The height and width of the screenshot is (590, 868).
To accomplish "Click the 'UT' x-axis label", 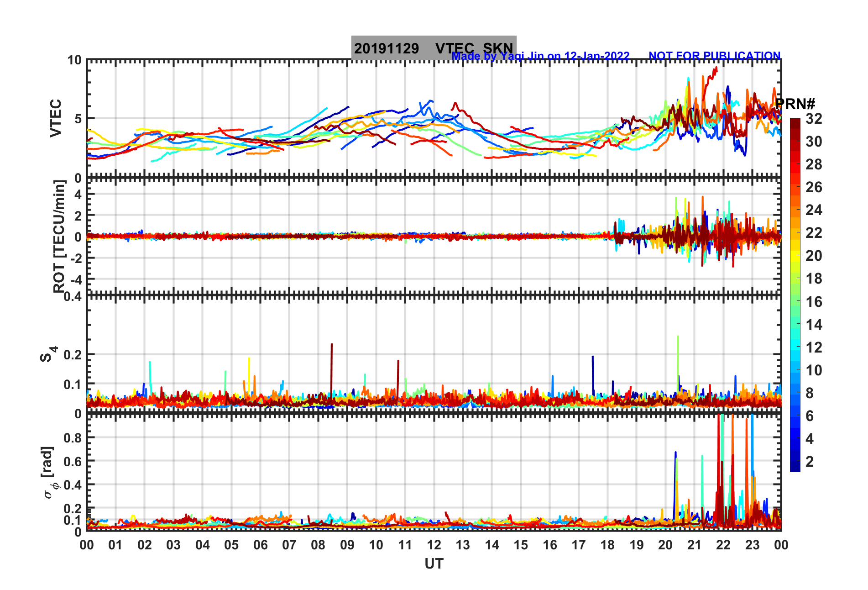I will coord(434,564).
